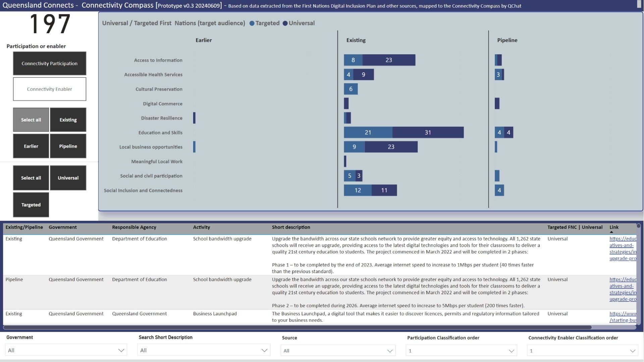
Task: Open Participation Classification order dropdown
Action: 461,351
